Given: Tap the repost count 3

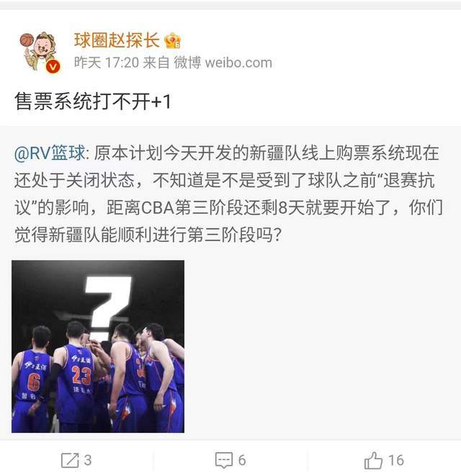Looking at the screenshot, I should 88,460.
